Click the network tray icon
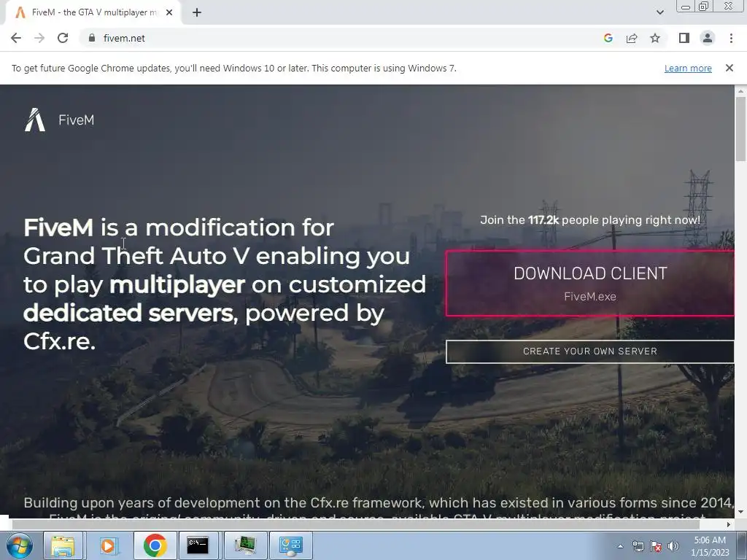 point(638,546)
